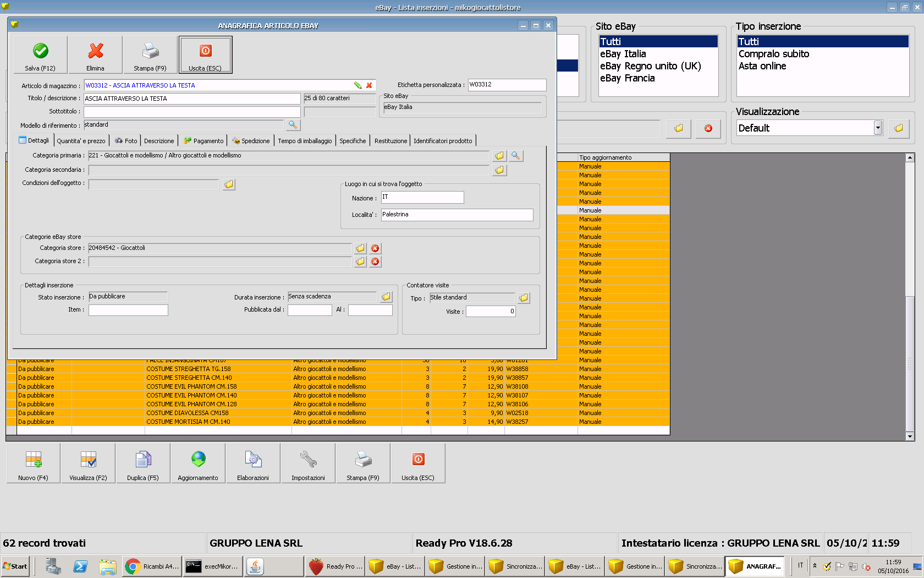Image resolution: width=924 pixels, height=578 pixels.
Task: Click Nazione field showing IT
Action: 422,197
